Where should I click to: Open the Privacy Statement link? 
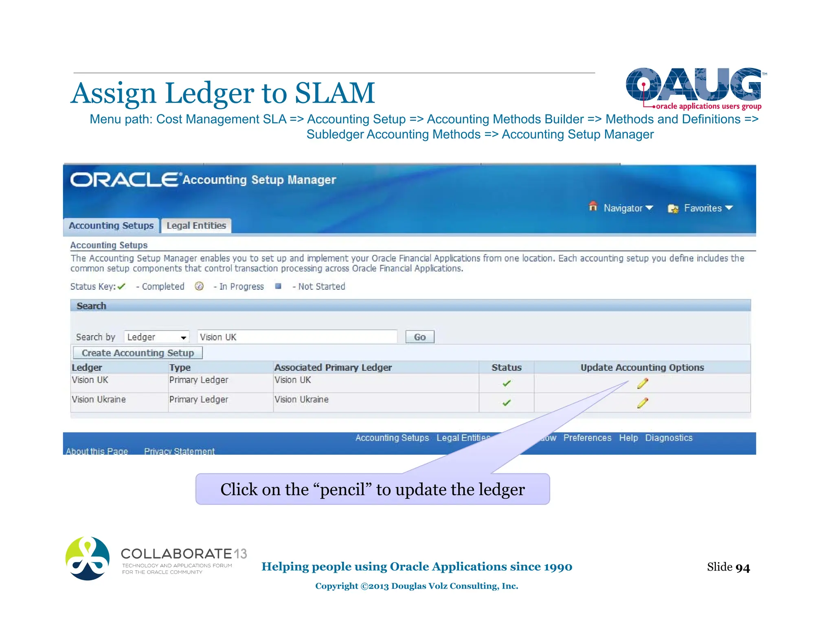tap(179, 451)
